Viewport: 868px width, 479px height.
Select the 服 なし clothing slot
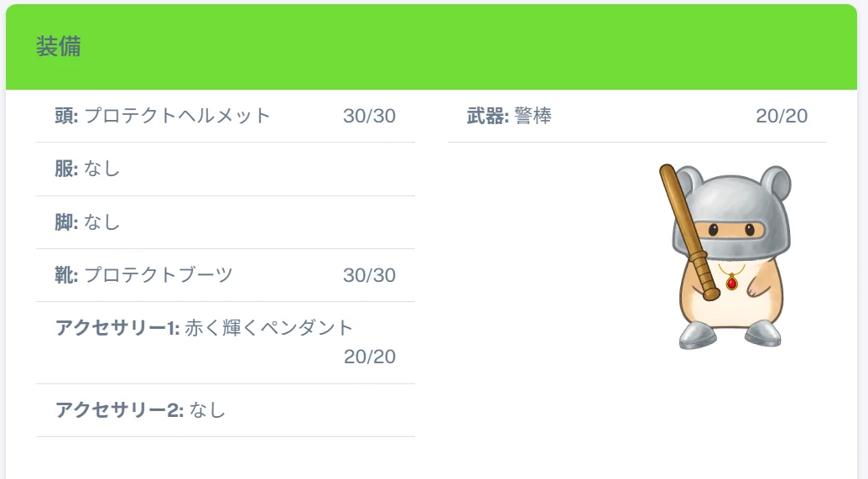[x=226, y=169]
